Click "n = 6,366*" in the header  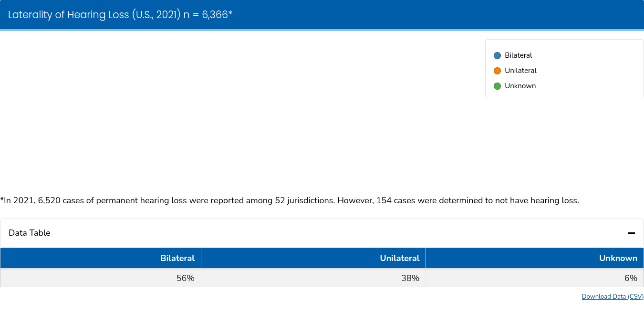click(x=208, y=15)
